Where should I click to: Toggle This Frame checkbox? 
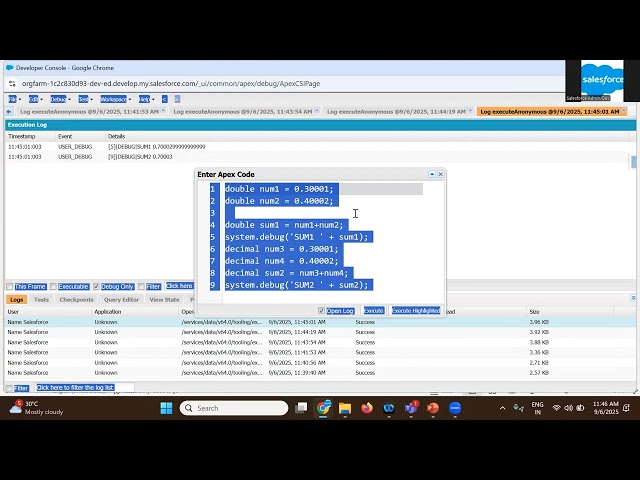point(10,287)
